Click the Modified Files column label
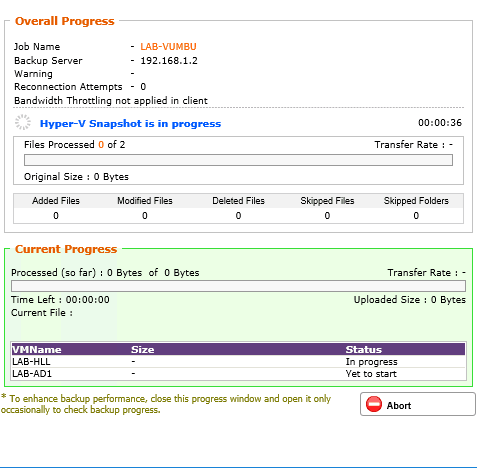This screenshot has width=477, height=469. pyautogui.click(x=145, y=201)
